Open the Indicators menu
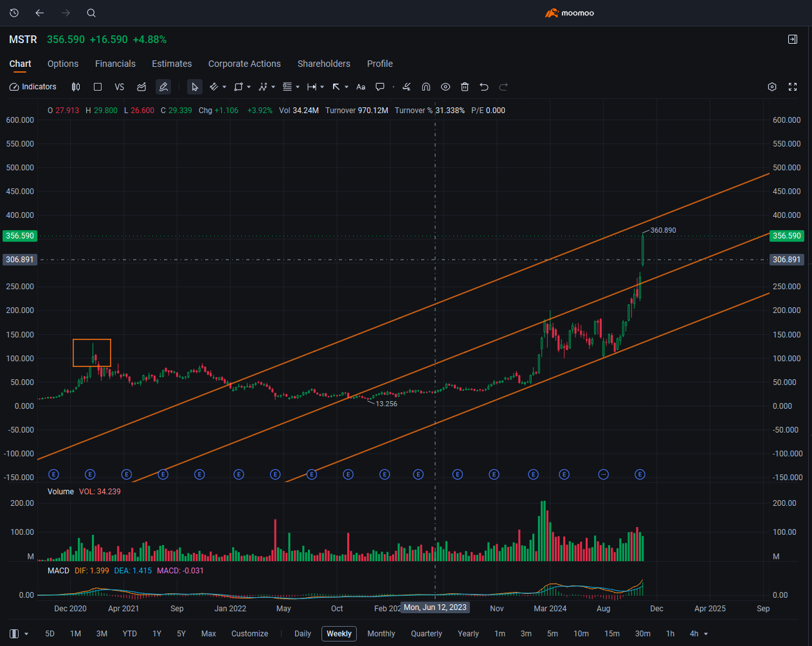The width and height of the screenshot is (812, 646). click(x=33, y=87)
